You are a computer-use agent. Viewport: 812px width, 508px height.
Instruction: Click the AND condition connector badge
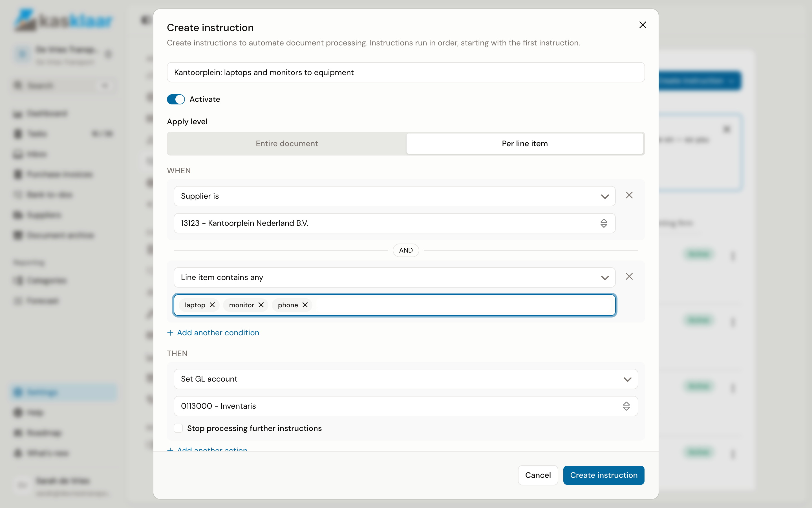point(406,250)
